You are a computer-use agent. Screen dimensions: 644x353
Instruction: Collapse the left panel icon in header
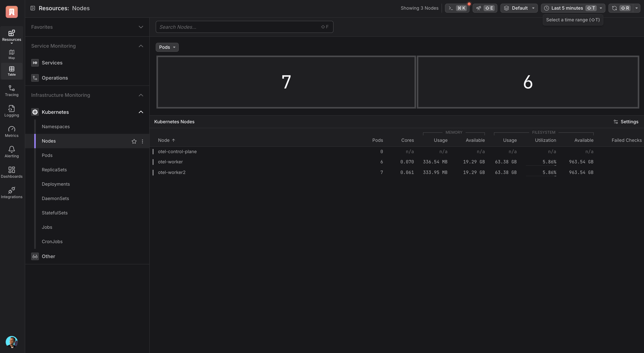click(x=33, y=8)
